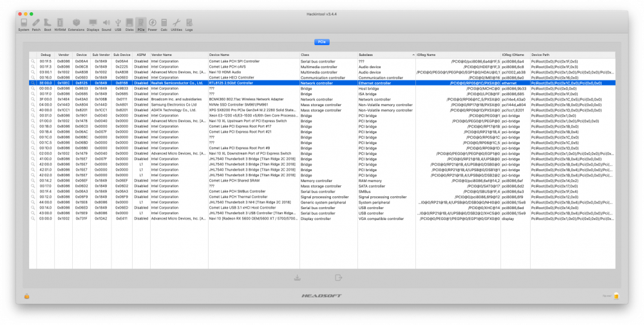Sort by Debug column header
Image resolution: width=644 pixels, height=325 pixels.
click(x=46, y=55)
